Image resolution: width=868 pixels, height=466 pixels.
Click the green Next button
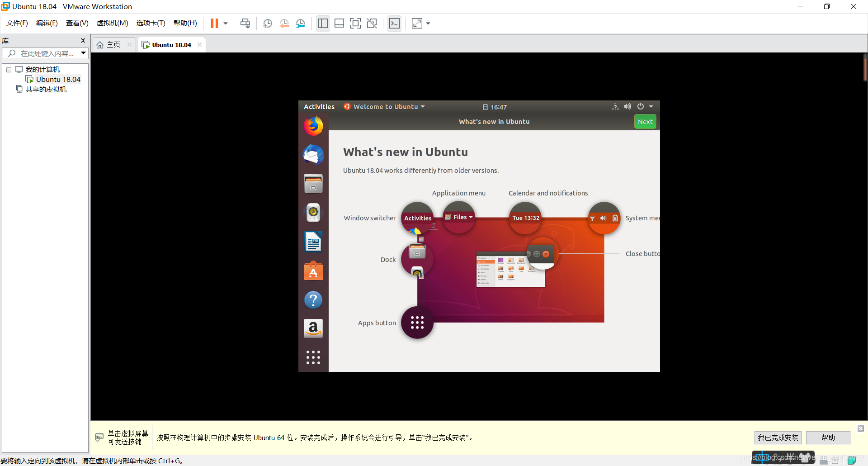point(645,122)
